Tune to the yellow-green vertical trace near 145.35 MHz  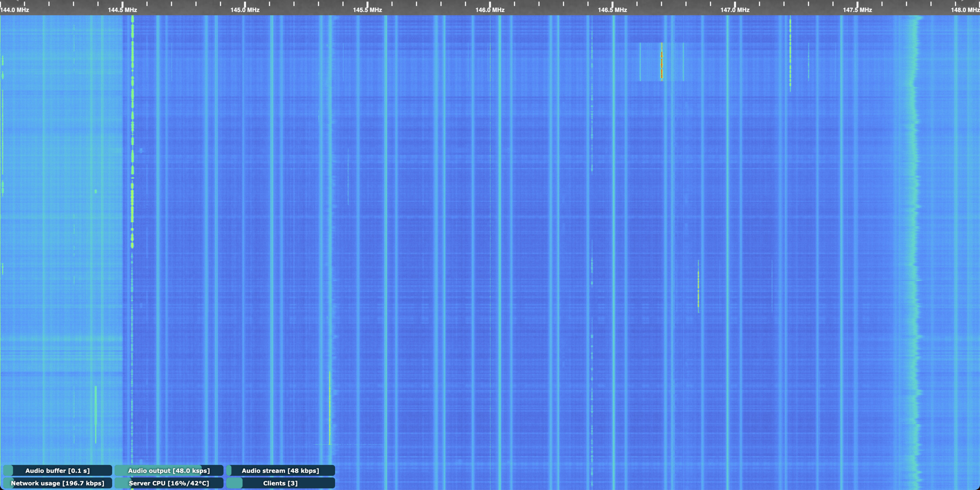(330, 409)
